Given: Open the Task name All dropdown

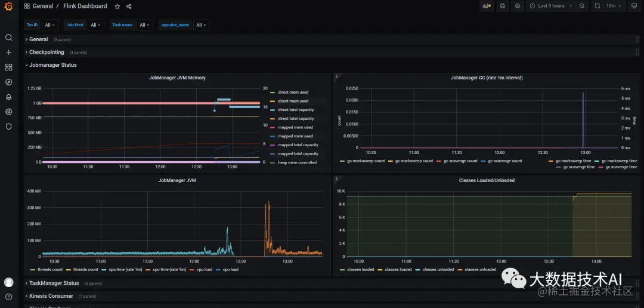Looking at the screenshot, I should pyautogui.click(x=144, y=24).
